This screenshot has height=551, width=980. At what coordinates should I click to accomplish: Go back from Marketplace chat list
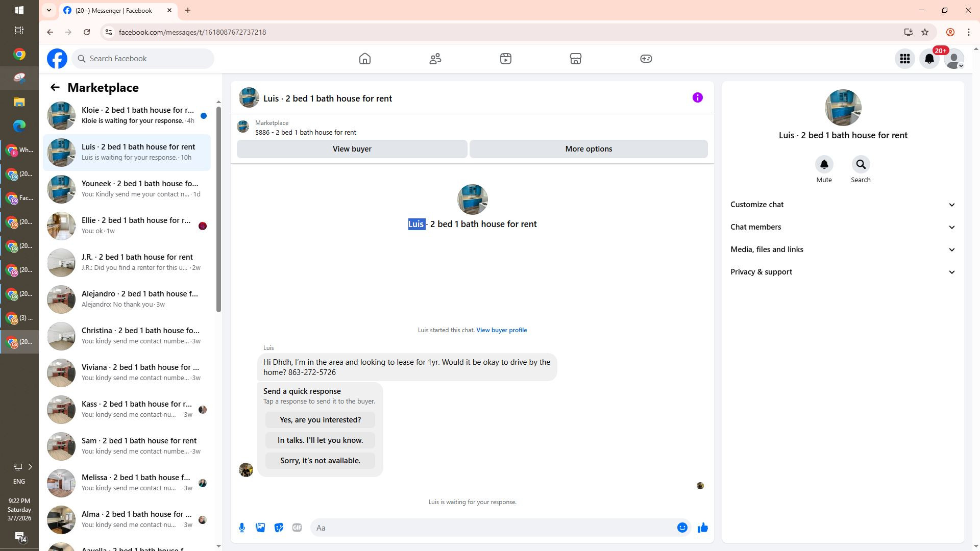(55, 88)
